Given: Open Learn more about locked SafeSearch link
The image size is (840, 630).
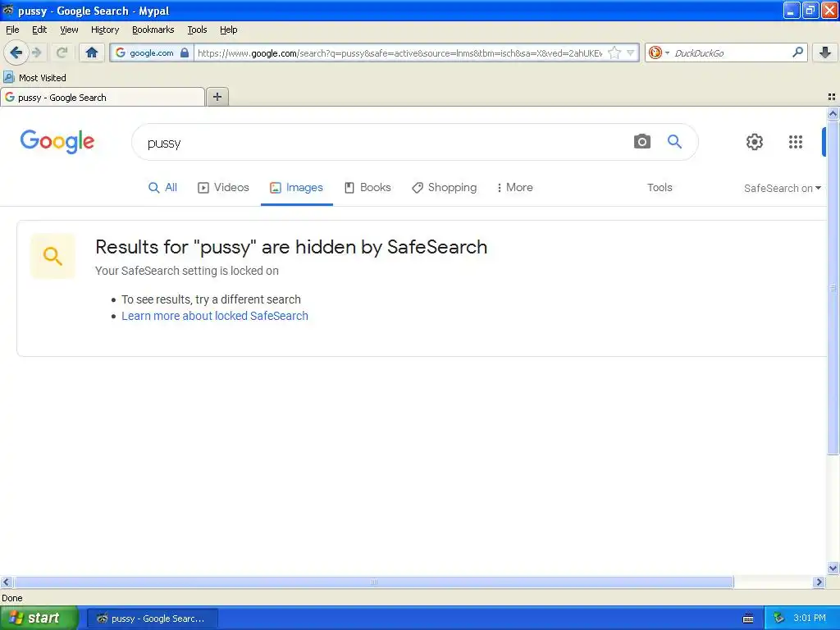Looking at the screenshot, I should (215, 316).
